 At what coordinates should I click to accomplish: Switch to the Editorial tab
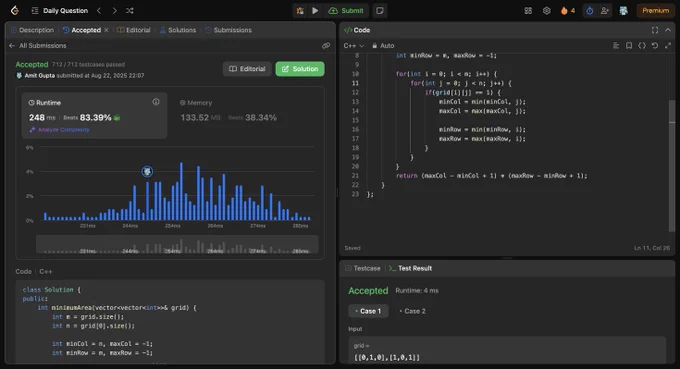tap(134, 30)
